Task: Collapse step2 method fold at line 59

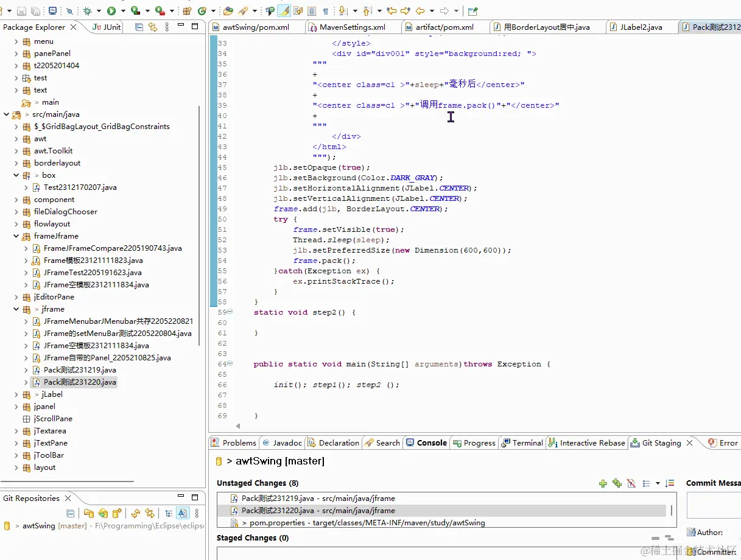Action: 230,312
